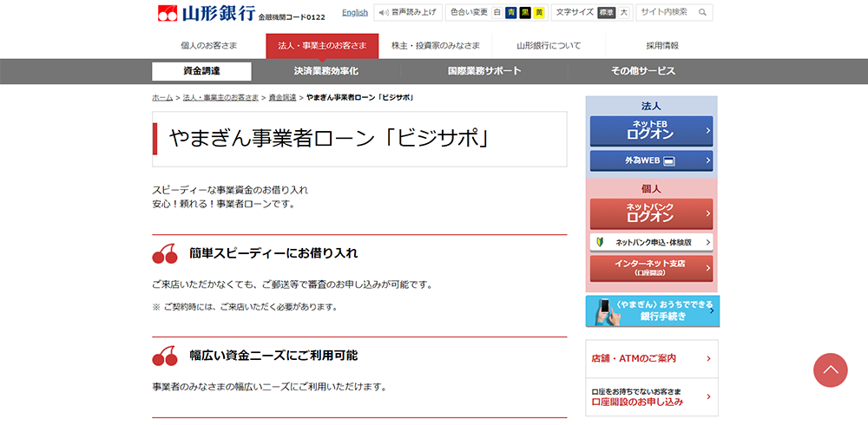
Task: Click the chevron on インターネット支店
Action: point(707,268)
